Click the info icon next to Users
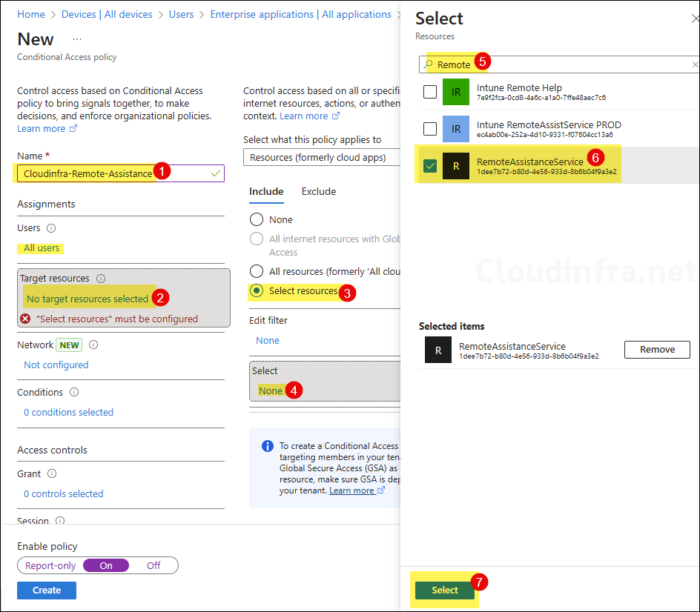The width and height of the screenshot is (700, 612). [51, 228]
